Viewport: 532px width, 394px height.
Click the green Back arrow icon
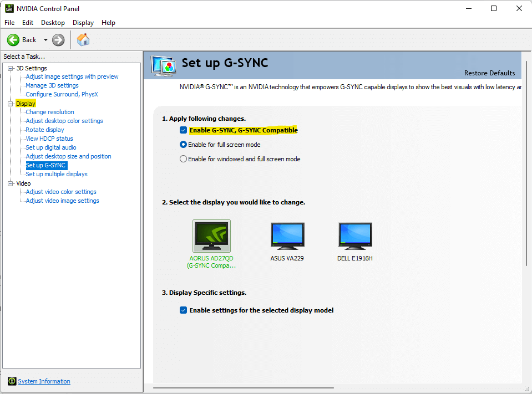click(13, 40)
